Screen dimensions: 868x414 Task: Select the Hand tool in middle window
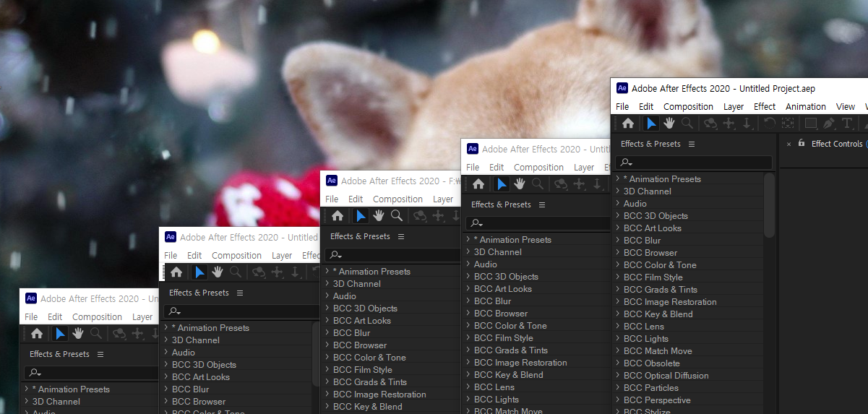pos(379,216)
